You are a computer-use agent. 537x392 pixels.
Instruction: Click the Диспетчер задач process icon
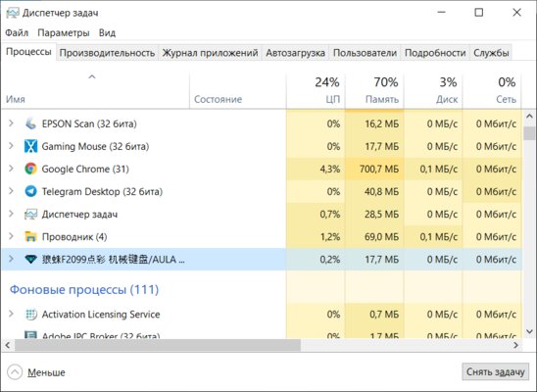point(30,215)
